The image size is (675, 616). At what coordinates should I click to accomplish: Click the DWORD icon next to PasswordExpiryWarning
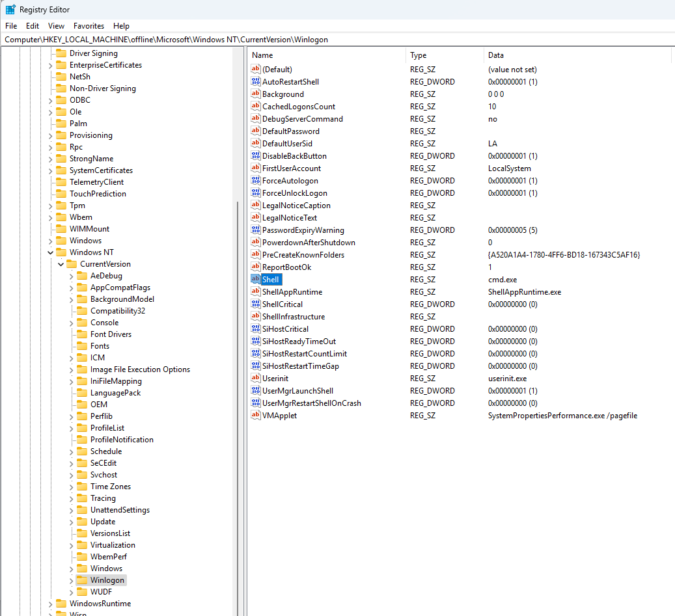click(256, 230)
